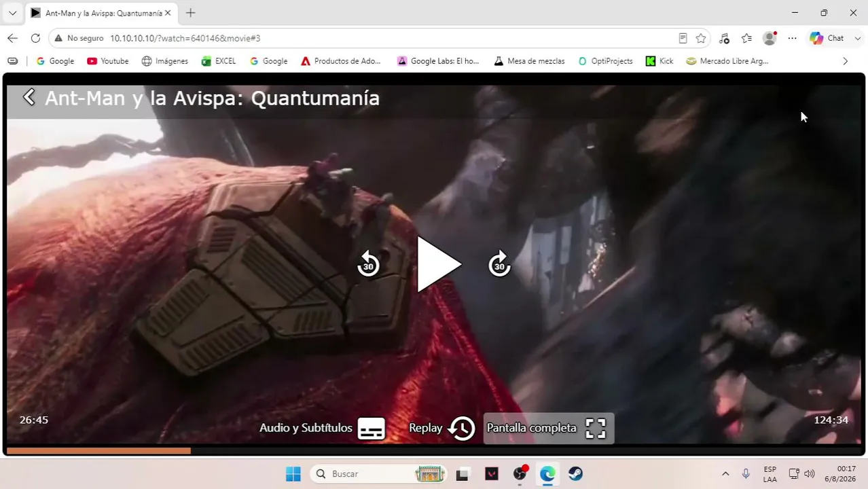
Task: Open Google Labs: El ho... bookmark
Action: coord(438,61)
